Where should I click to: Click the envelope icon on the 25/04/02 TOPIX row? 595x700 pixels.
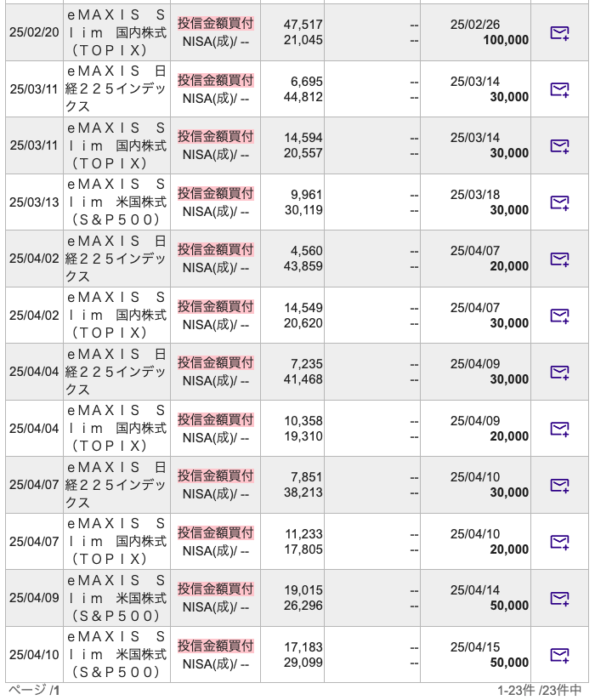(561, 315)
